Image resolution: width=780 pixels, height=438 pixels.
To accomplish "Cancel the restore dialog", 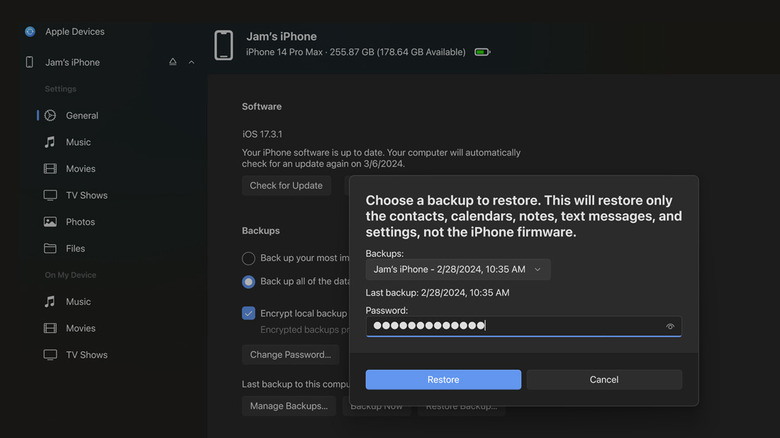I will (x=604, y=380).
